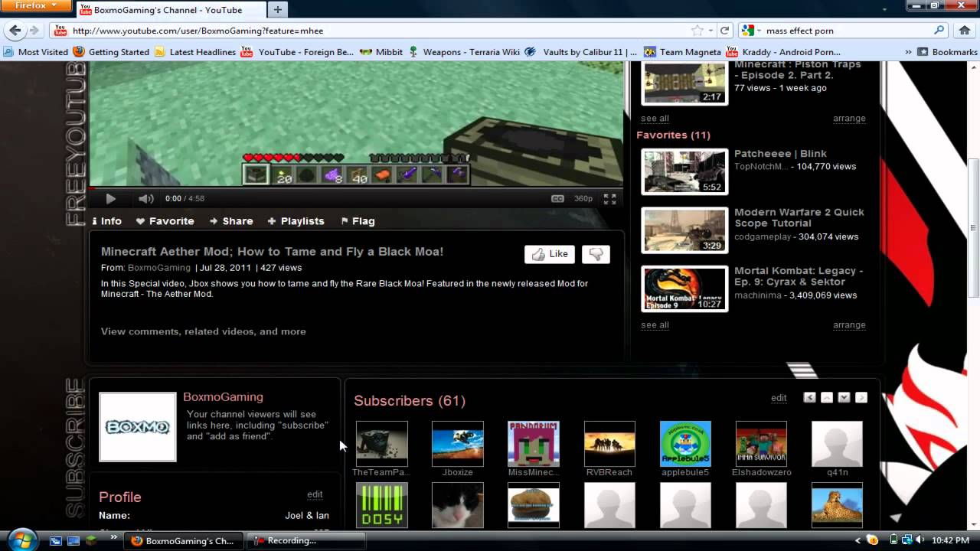Open subscriber Elshadowzero avatar
Image resolution: width=980 pixels, height=551 pixels.
point(761,444)
